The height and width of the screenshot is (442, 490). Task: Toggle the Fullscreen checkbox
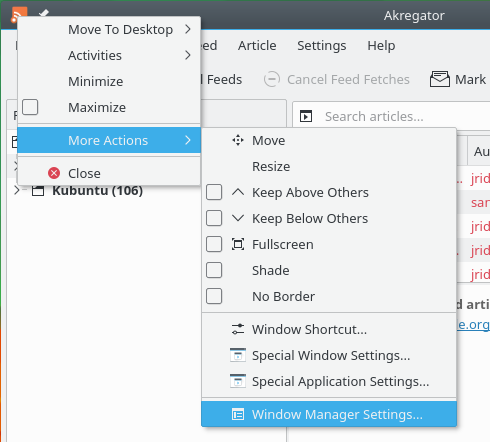point(214,244)
